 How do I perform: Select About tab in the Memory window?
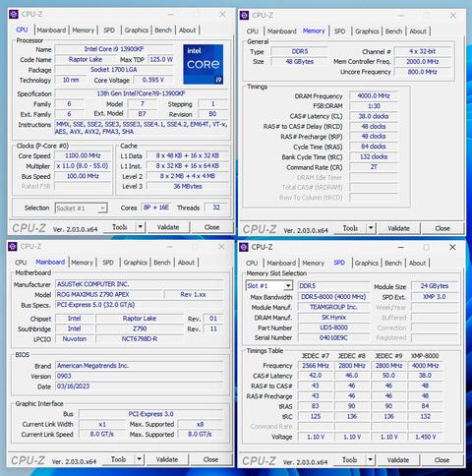418,31
